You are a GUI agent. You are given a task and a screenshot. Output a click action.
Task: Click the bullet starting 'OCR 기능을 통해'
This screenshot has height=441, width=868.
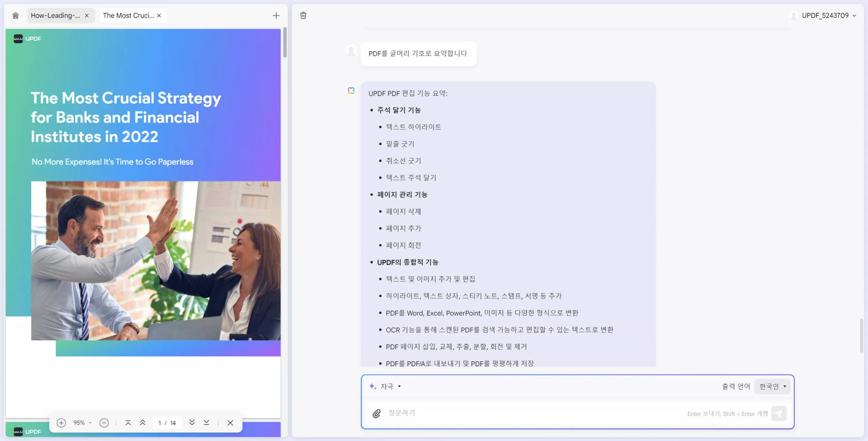point(499,330)
